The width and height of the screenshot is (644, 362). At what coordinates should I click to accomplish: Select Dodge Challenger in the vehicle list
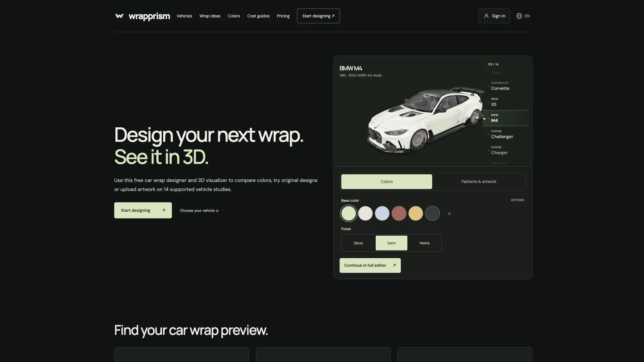506,134
